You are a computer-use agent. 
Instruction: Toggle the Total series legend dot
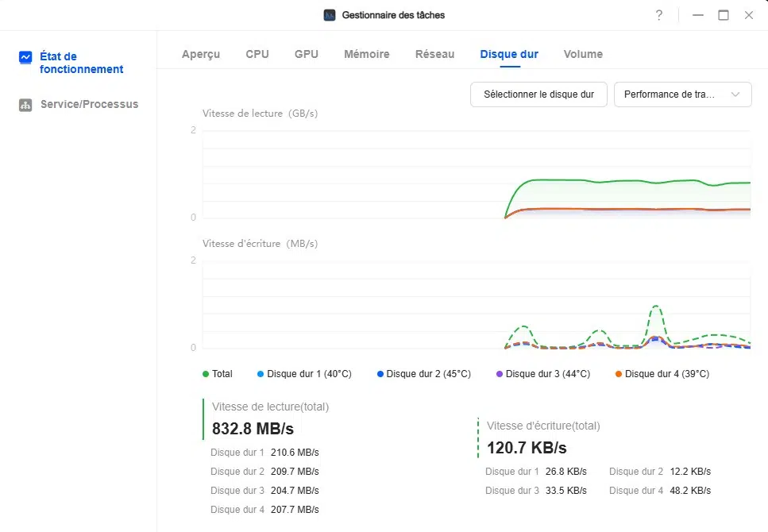[206, 374]
